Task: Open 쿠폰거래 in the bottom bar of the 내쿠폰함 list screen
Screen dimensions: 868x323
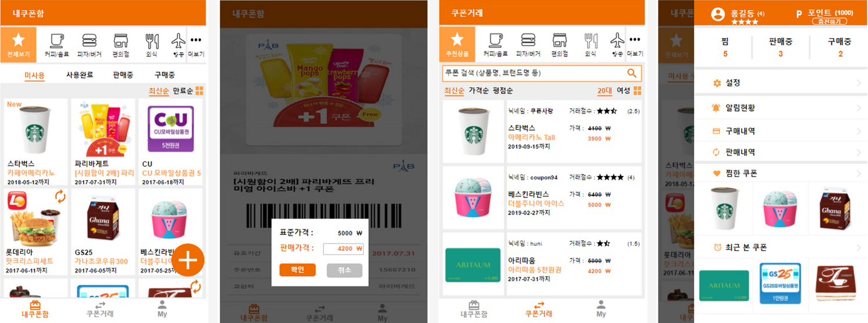Action: pos(99,308)
